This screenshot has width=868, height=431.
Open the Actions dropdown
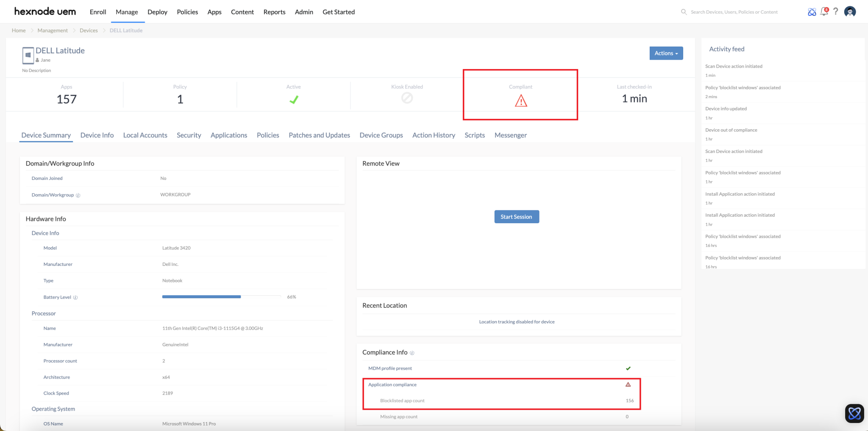pos(665,53)
